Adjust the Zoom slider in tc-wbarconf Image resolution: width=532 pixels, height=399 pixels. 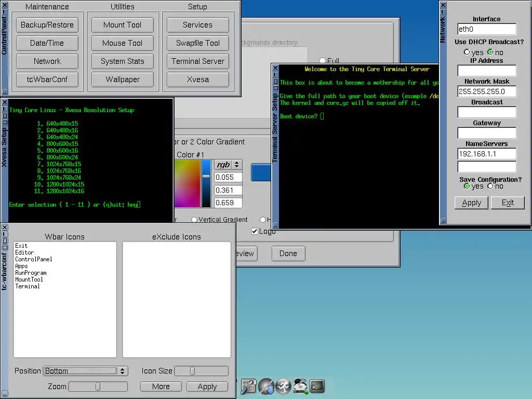coord(98,387)
